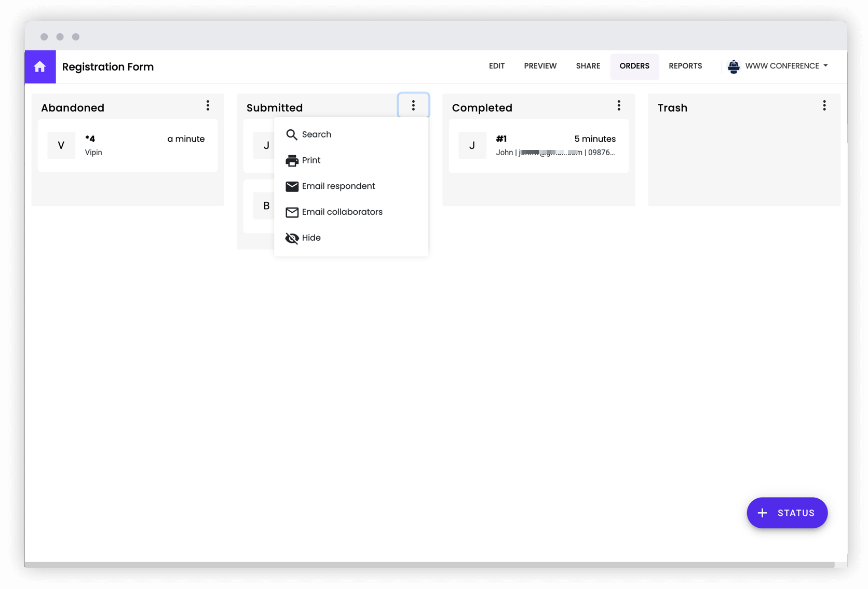
Task: Switch to the EDIT tab
Action: [496, 66]
